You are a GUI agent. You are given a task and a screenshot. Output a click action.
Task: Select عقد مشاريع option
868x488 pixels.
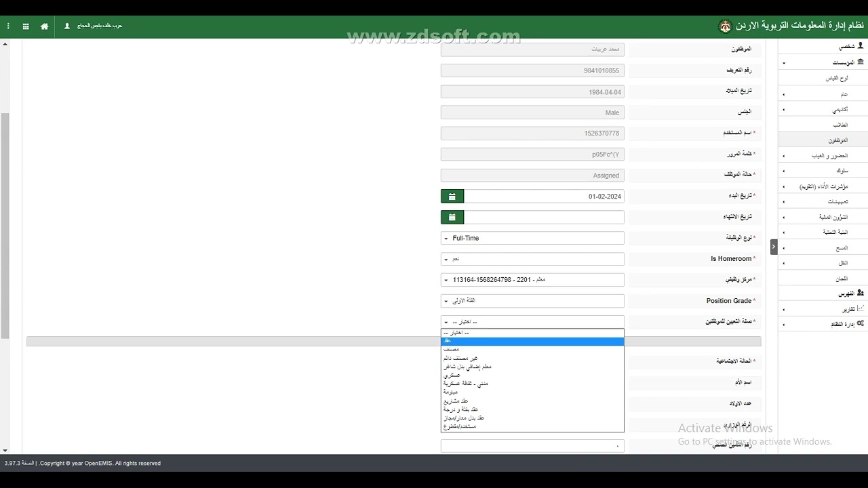[x=532, y=401]
